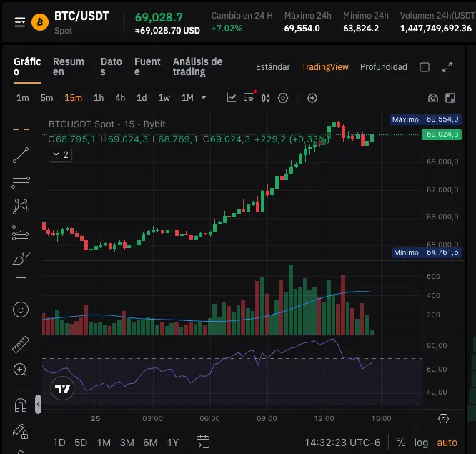Expand the more timeframes dropdown arrow
The width and height of the screenshot is (476, 454).
click(204, 98)
